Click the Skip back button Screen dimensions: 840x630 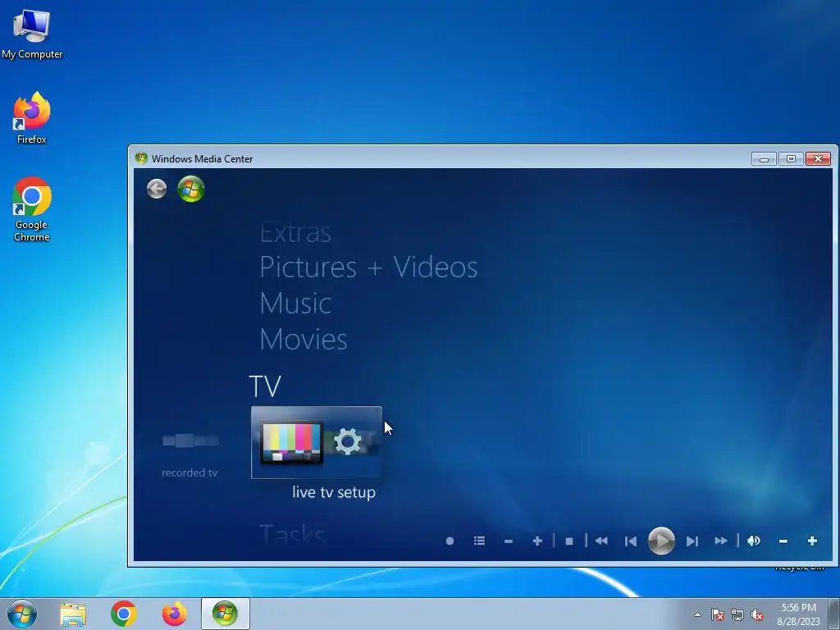pos(631,541)
